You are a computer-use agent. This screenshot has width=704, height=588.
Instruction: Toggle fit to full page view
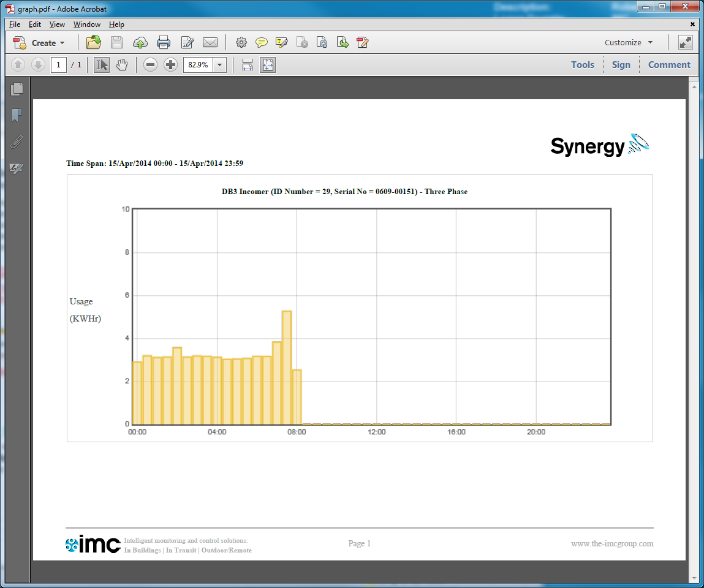pyautogui.click(x=268, y=65)
